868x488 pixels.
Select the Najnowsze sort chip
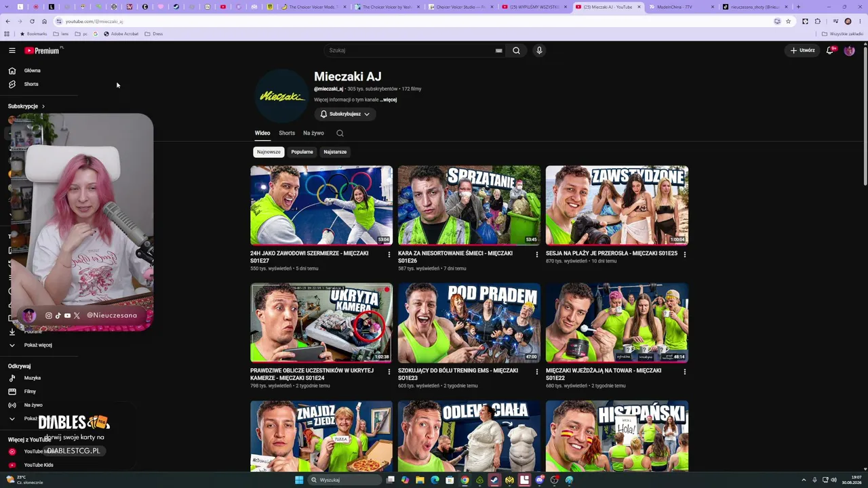(269, 152)
